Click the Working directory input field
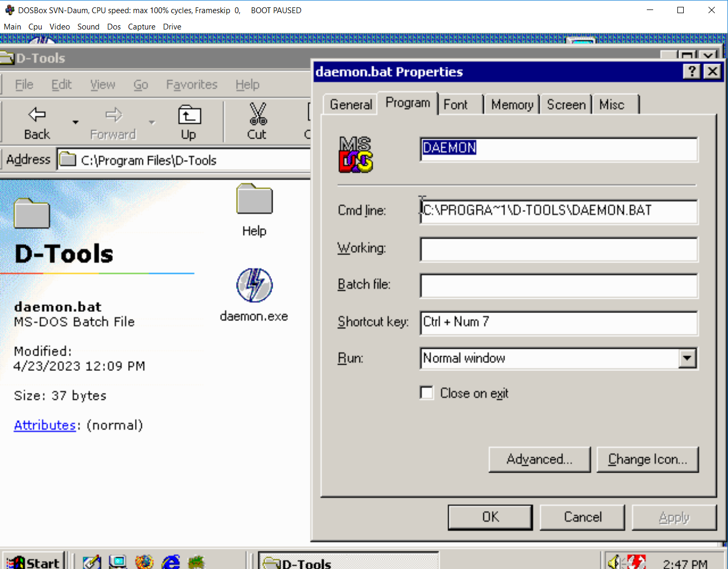728x569 pixels. click(x=559, y=249)
